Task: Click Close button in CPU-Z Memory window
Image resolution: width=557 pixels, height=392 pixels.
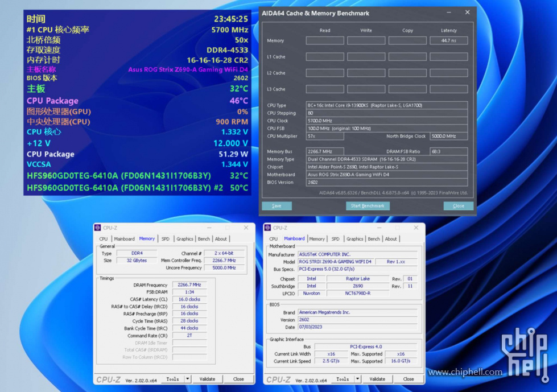Action: point(238,379)
